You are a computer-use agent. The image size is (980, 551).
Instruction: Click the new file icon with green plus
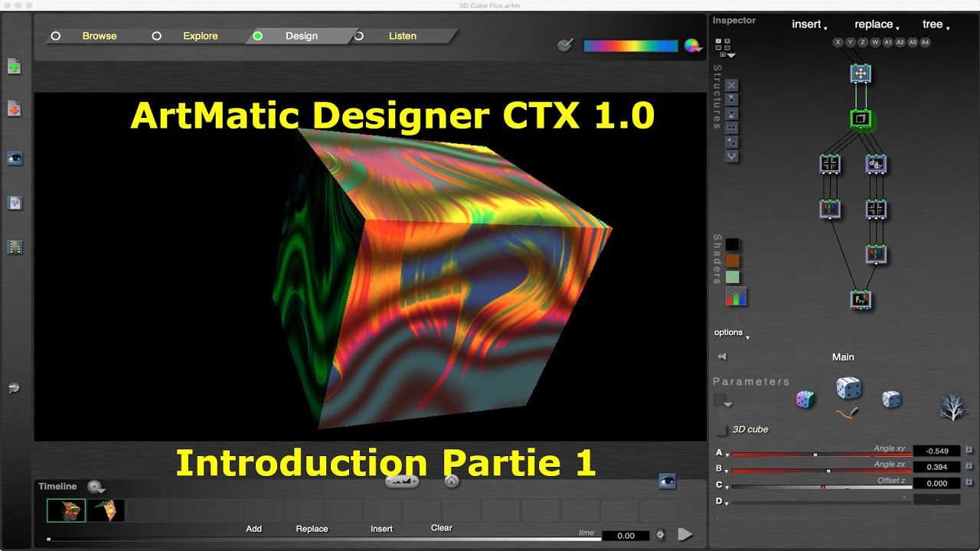(x=14, y=67)
